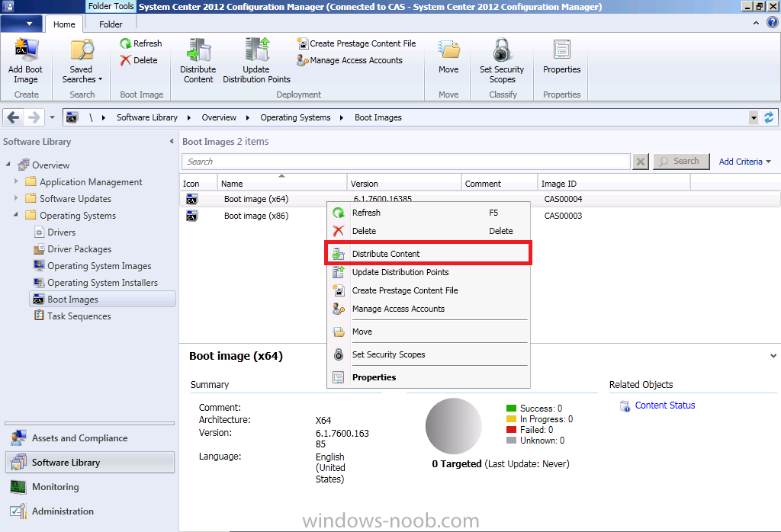Open the Assets and Compliance workspace
This screenshot has height=532, width=781.
90,438
